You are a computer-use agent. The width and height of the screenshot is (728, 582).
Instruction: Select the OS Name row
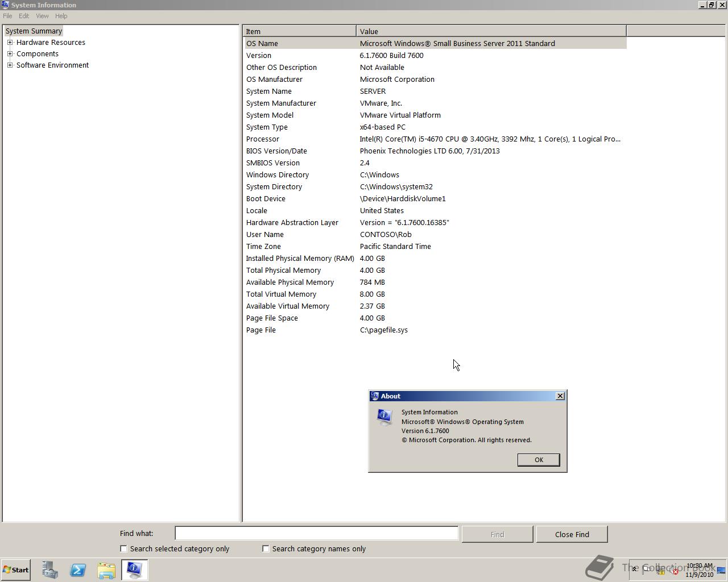click(435, 43)
